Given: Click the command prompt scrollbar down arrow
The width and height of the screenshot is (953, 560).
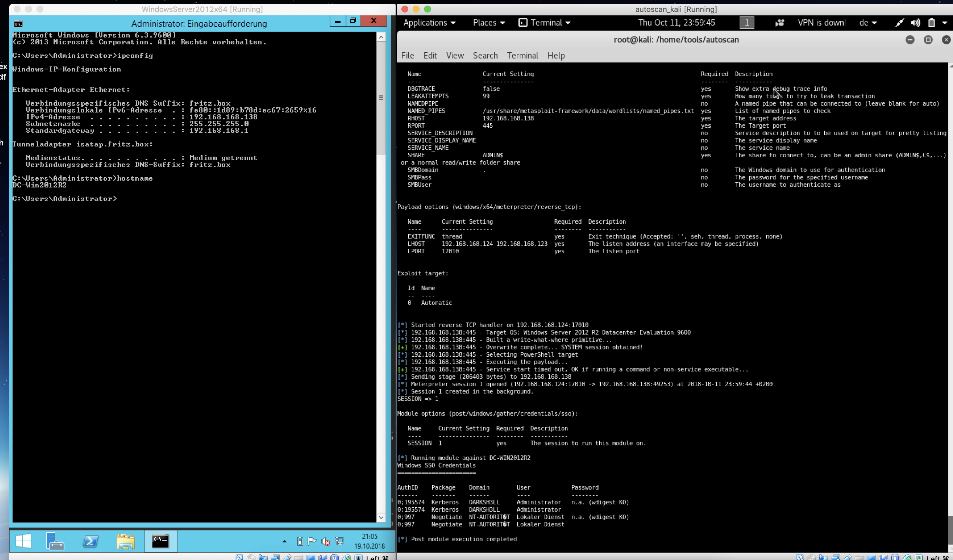Looking at the screenshot, I should click(381, 517).
